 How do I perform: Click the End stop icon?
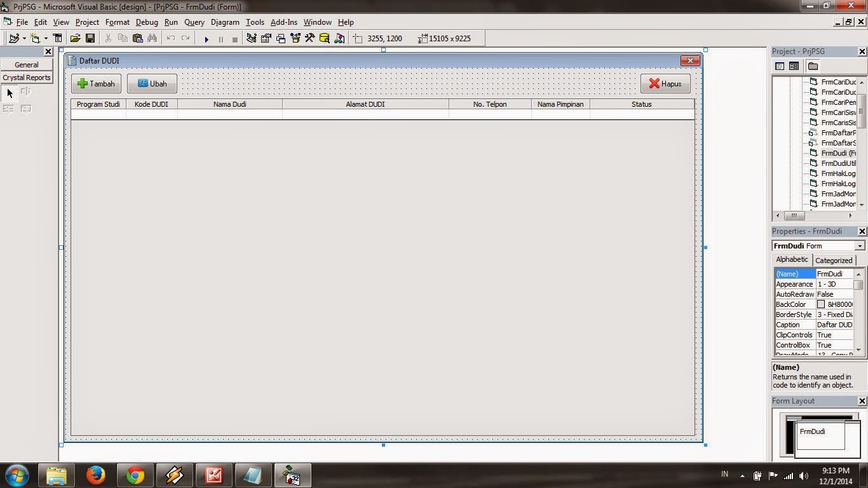234,39
